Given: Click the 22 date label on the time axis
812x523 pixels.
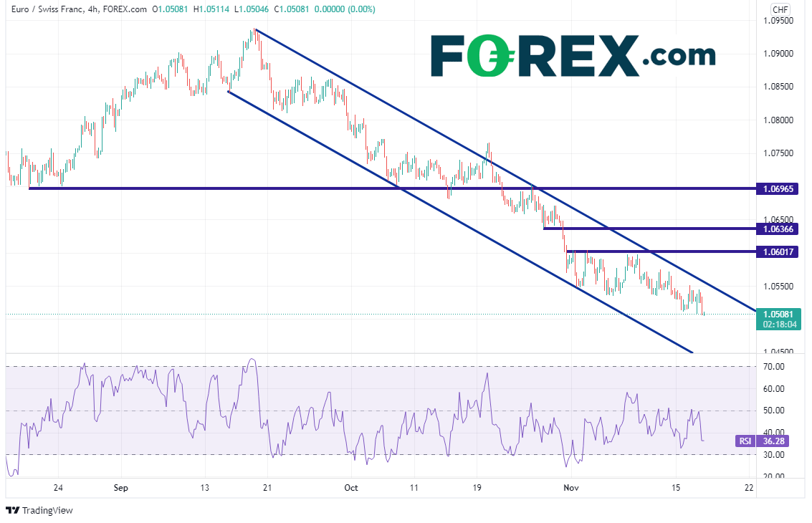Looking at the screenshot, I should coord(750,487).
